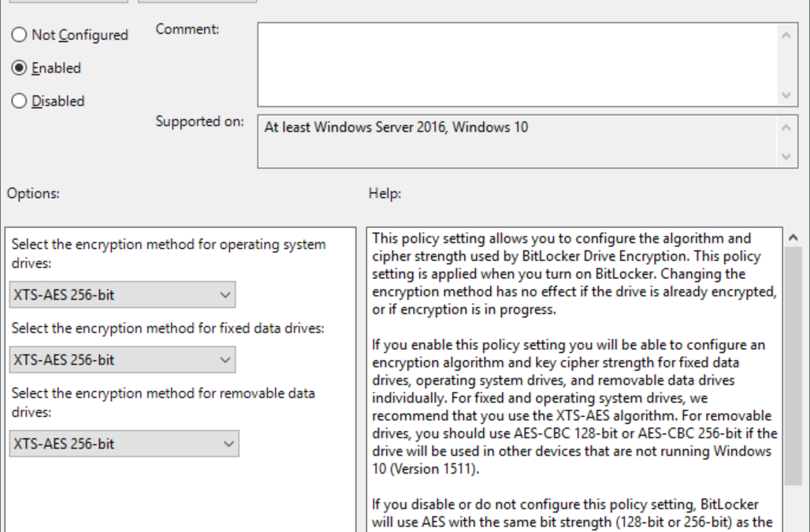Click the fixed data drives encryption label
This screenshot has width=810, height=532.
(168, 329)
